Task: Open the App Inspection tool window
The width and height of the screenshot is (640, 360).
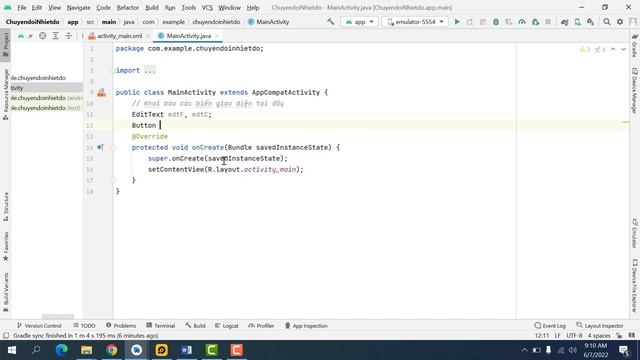Action: pyautogui.click(x=306, y=326)
